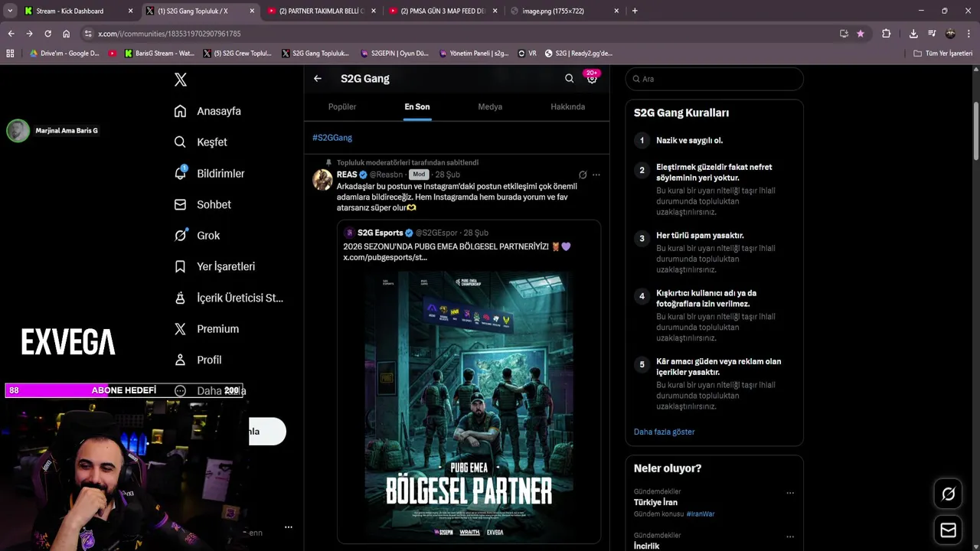The height and width of the screenshot is (551, 980).
Task: Click the Ara search field
Action: click(714, 79)
